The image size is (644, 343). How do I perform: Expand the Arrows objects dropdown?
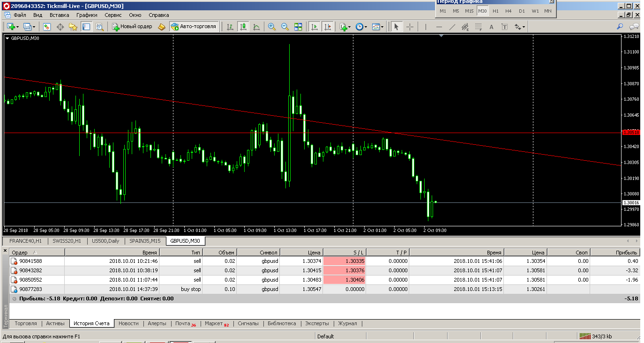click(524, 27)
